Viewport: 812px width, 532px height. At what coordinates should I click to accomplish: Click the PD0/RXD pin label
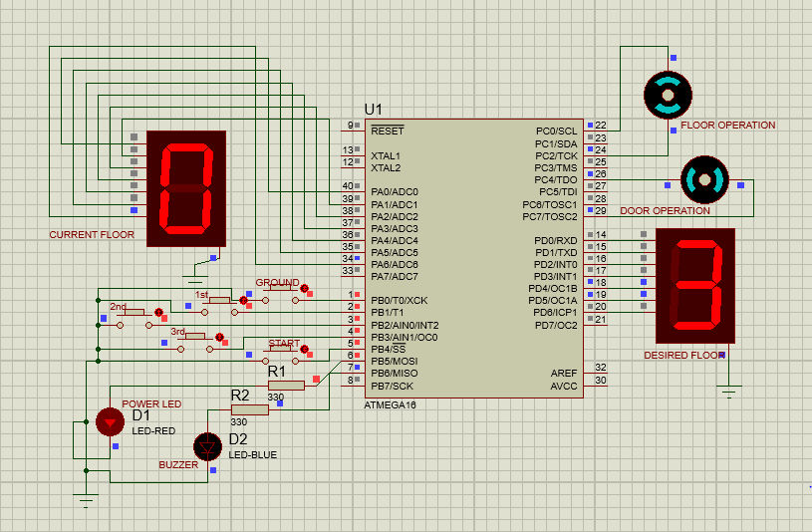tap(556, 241)
